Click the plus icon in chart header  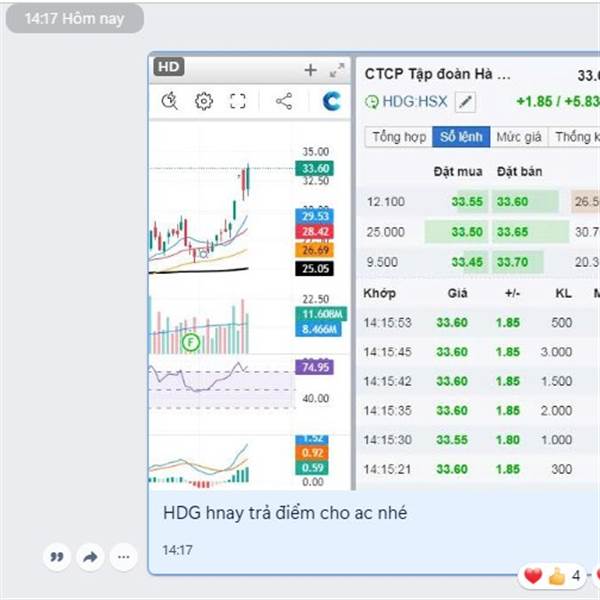[310, 70]
